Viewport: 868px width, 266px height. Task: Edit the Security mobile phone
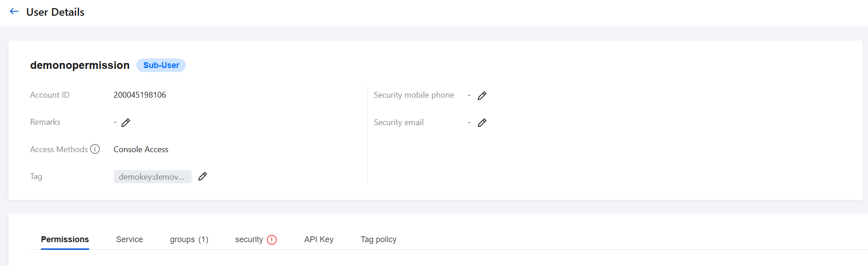(482, 95)
